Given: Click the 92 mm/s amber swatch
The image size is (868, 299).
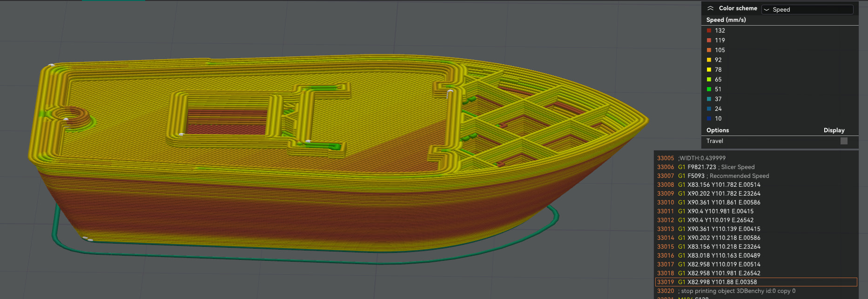Looking at the screenshot, I should [x=709, y=60].
